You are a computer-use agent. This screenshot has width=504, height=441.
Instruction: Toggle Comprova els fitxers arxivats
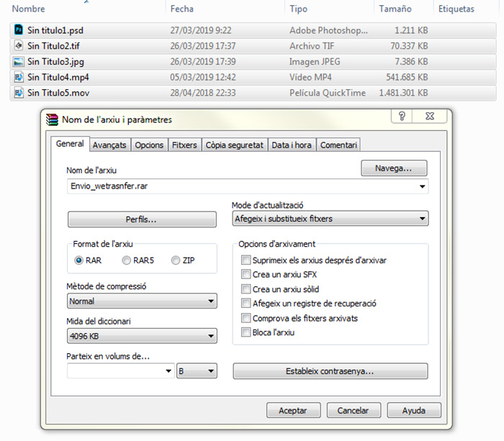246,318
